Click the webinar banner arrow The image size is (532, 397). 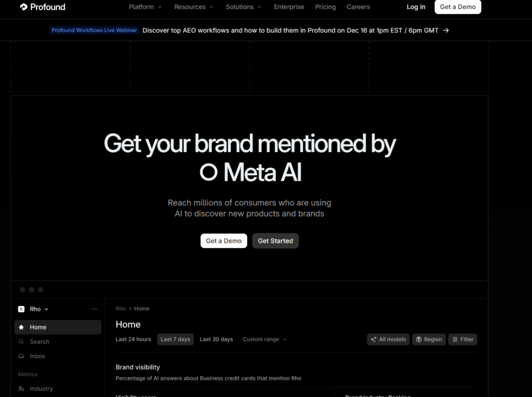(x=446, y=30)
